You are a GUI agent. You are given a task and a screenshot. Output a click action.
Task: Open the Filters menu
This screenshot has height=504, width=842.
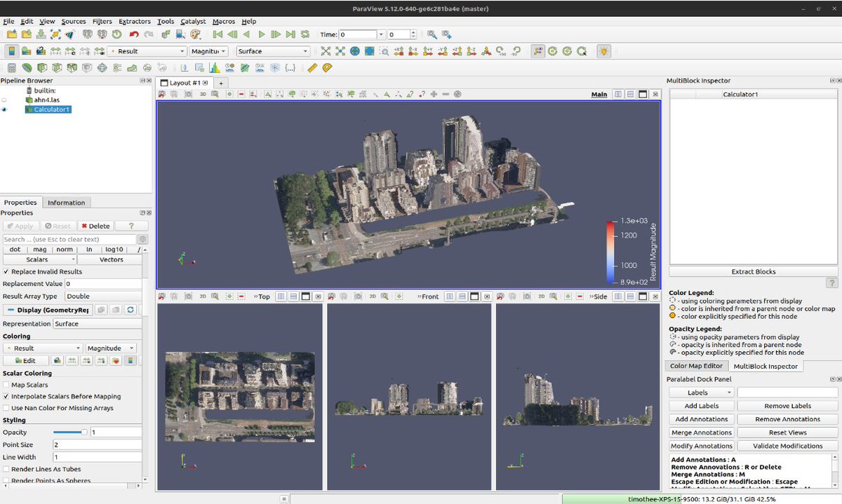pos(102,21)
